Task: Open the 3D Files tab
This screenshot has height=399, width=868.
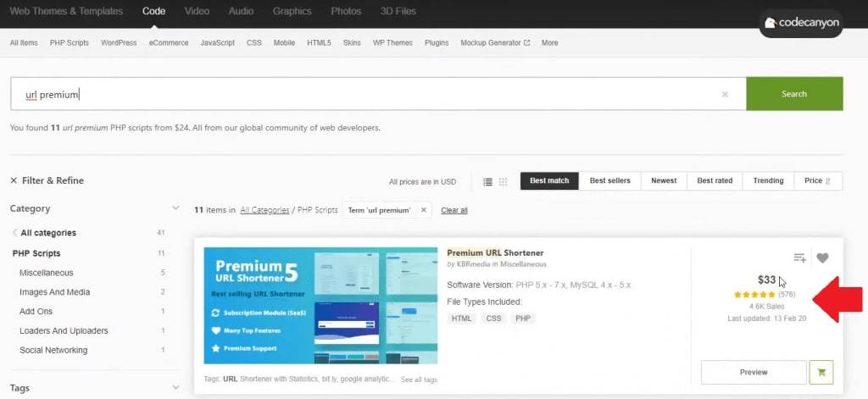Action: click(x=398, y=11)
